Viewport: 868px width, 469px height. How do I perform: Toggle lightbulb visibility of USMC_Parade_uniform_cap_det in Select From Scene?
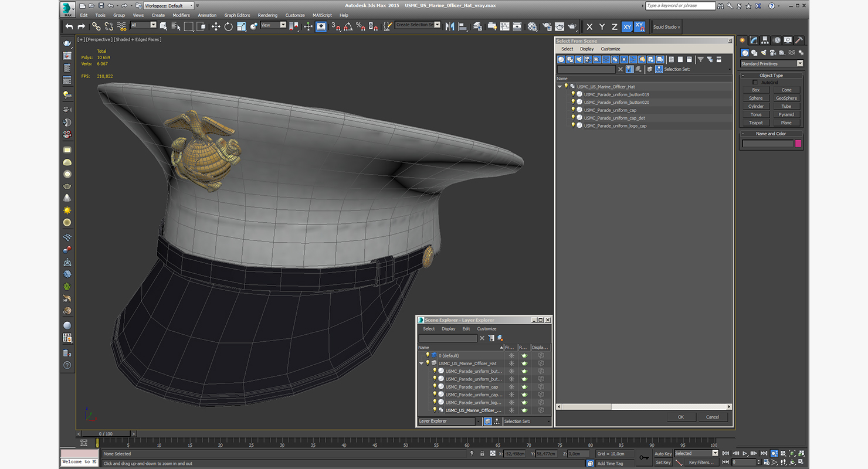click(x=573, y=118)
